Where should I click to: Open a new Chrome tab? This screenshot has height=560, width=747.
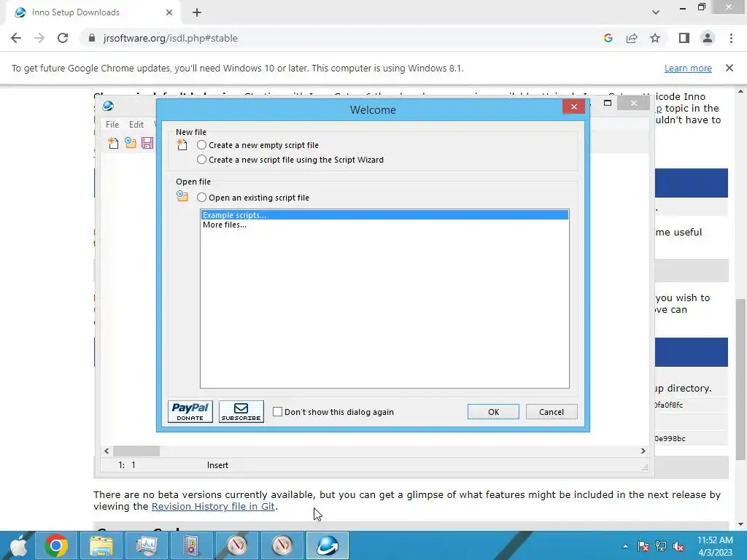click(197, 12)
